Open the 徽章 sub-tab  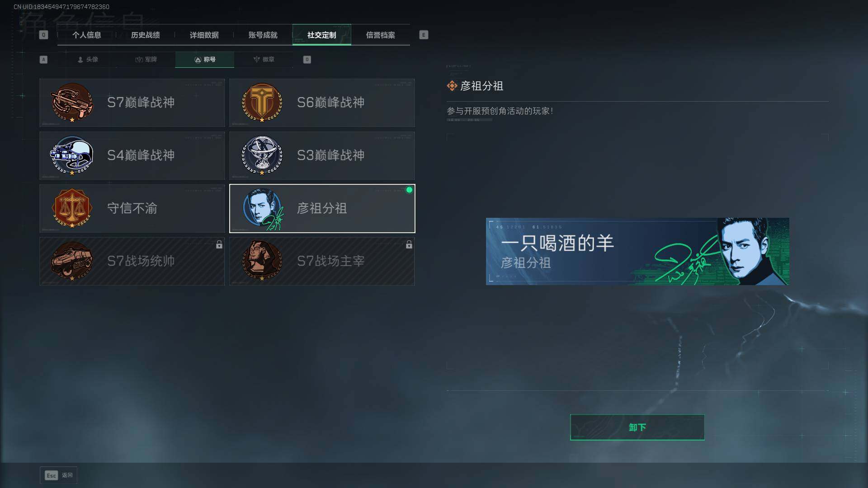click(264, 60)
